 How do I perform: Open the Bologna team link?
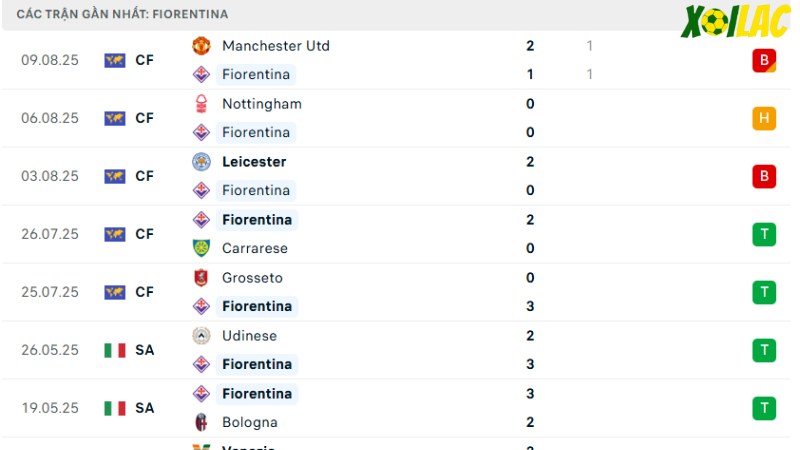point(250,422)
